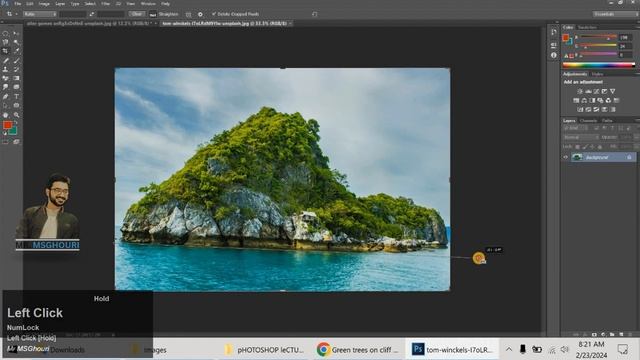Click the Clear button
The width and height of the screenshot is (640, 360).
pos(136,14)
